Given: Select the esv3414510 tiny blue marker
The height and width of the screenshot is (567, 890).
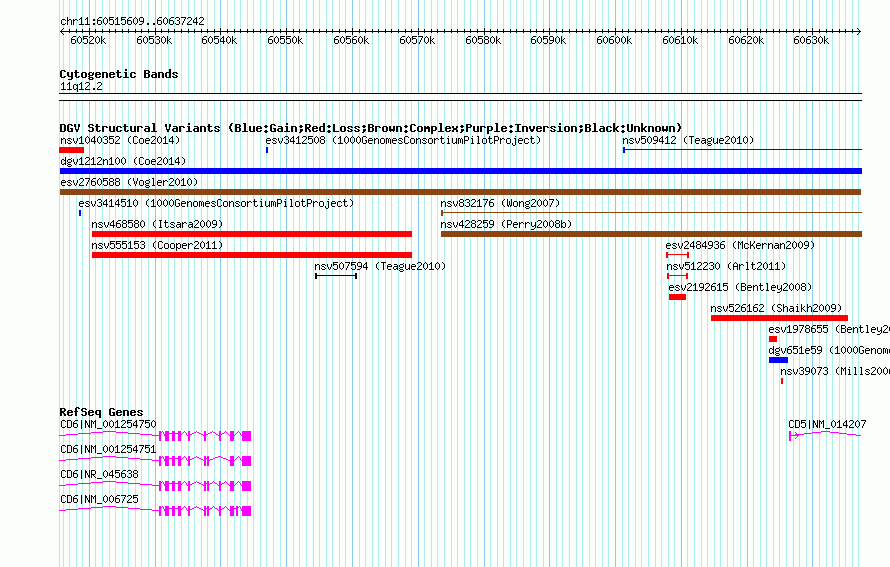Looking at the screenshot, I should pos(80,213).
